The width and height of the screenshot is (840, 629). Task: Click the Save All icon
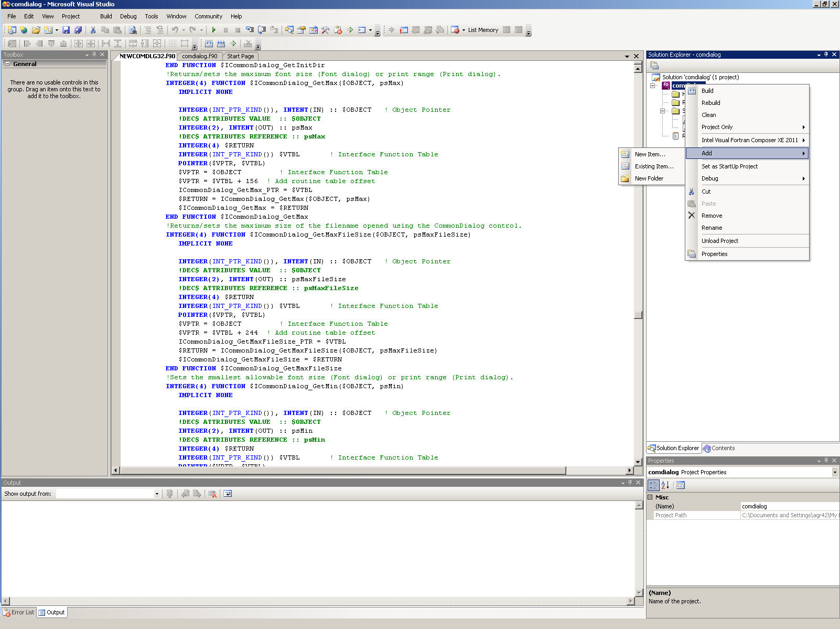[x=78, y=30]
